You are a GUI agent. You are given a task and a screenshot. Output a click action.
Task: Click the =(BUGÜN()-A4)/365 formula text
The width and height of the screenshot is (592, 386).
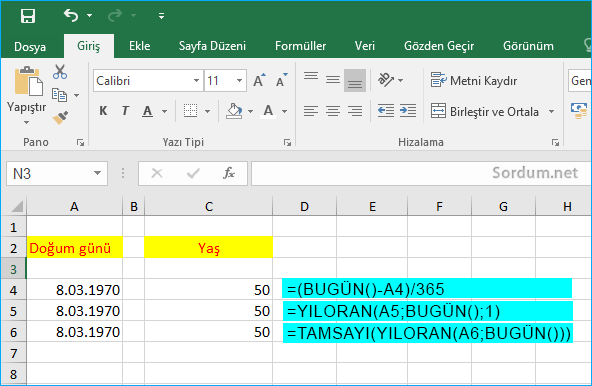pos(365,289)
